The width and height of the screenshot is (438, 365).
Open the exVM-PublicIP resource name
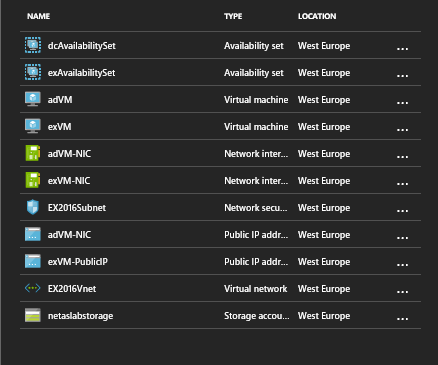78,262
